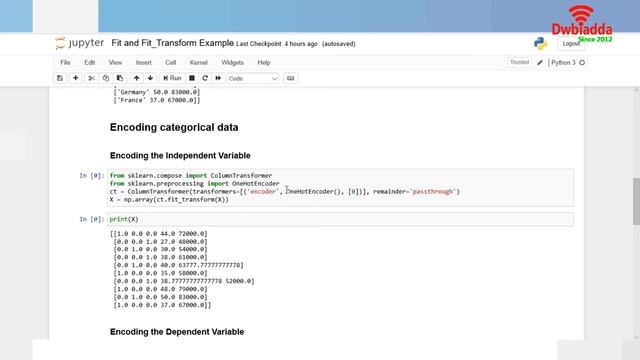Select the ColumnTransformer code cell
640x360 pixels.
[x=340, y=187]
